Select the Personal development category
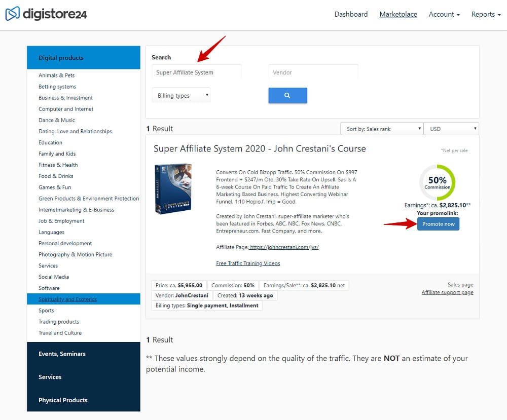The height and width of the screenshot is (420, 507). coord(65,243)
